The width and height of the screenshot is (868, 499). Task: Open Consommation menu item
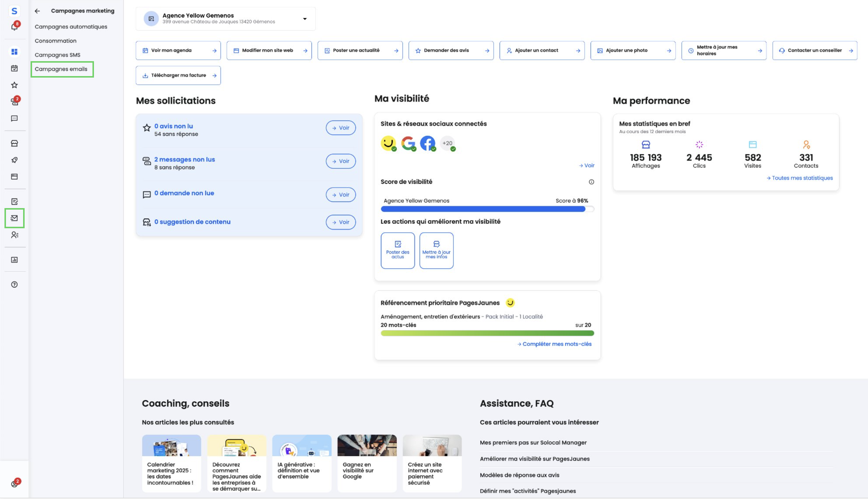(56, 41)
